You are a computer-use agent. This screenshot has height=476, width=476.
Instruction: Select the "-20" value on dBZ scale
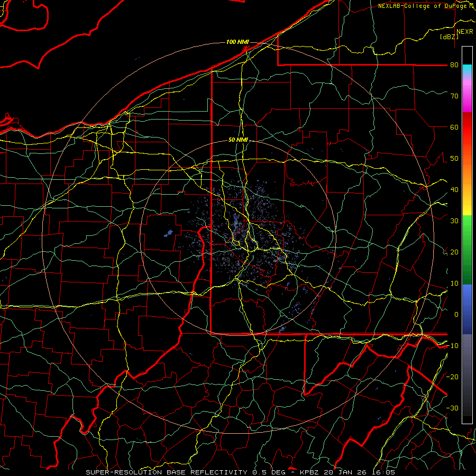click(452, 377)
